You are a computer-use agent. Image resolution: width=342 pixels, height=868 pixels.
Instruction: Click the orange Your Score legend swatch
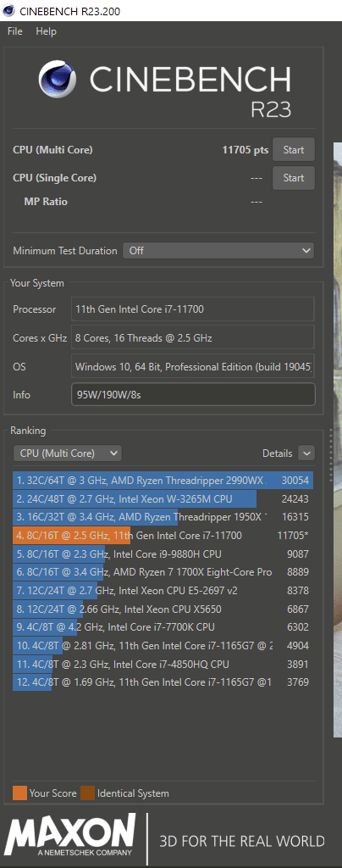click(x=19, y=793)
